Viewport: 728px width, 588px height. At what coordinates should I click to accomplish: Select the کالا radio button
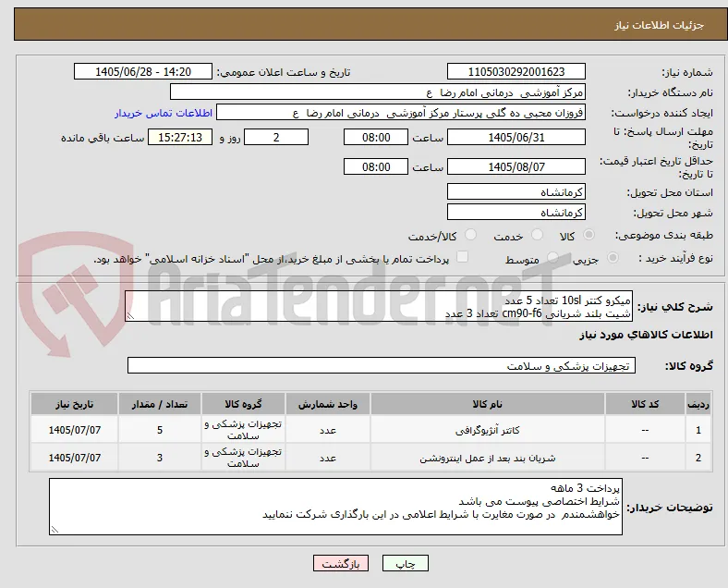click(x=588, y=235)
